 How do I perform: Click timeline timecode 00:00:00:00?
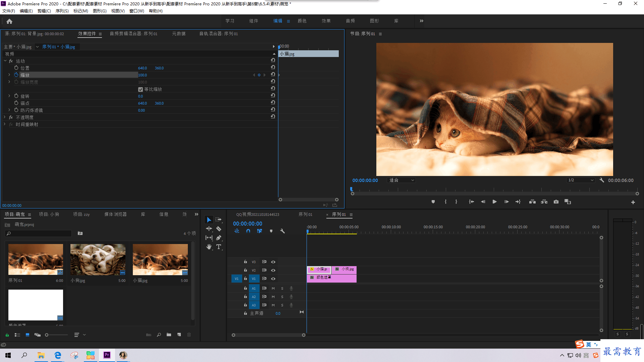click(248, 224)
